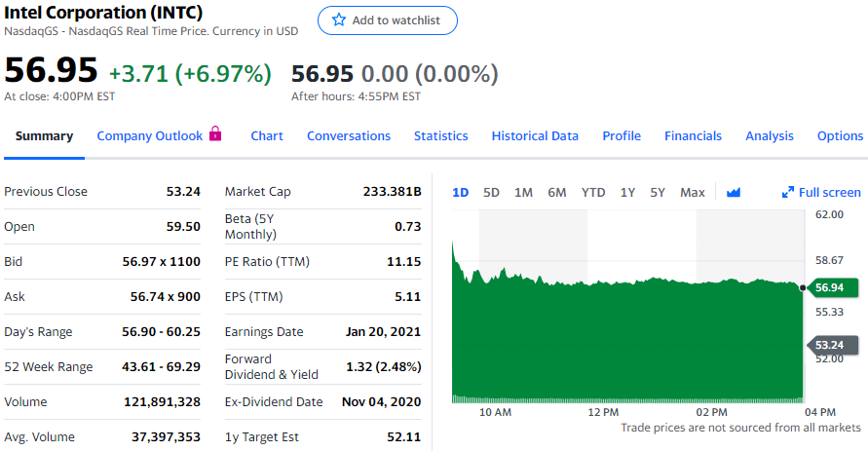Click the Full screen expand arrows icon
This screenshot has width=868, height=451.
(x=788, y=193)
